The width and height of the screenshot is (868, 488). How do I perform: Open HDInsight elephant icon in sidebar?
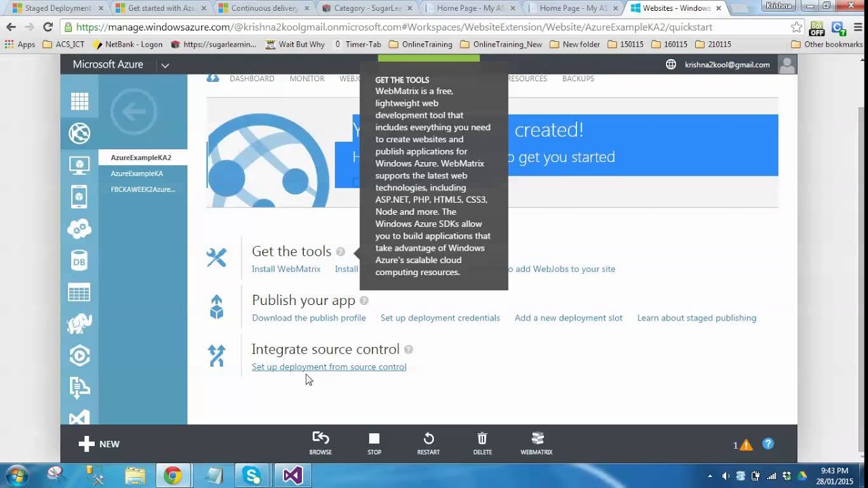pos(79,325)
